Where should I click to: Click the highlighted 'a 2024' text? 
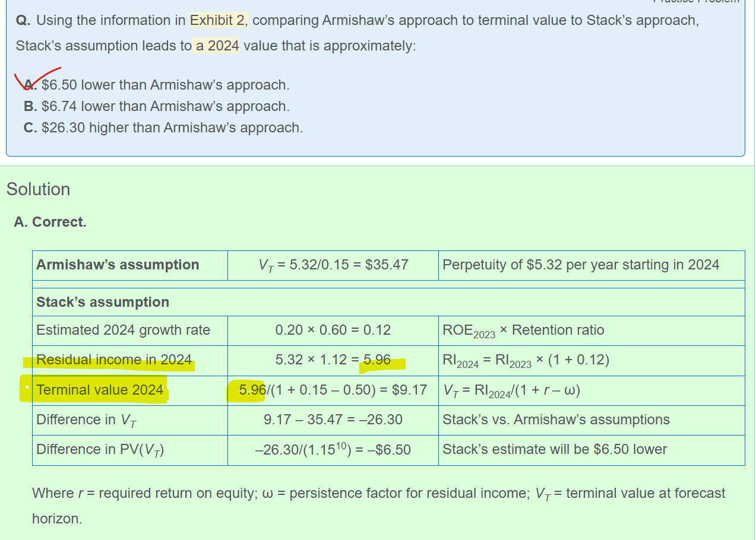[217, 46]
